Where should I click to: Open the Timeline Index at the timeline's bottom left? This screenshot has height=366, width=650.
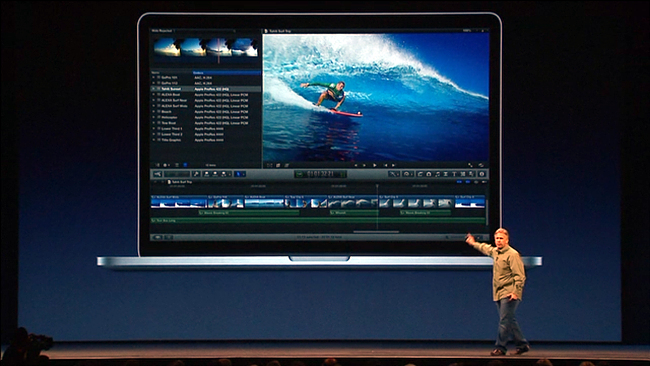158,237
